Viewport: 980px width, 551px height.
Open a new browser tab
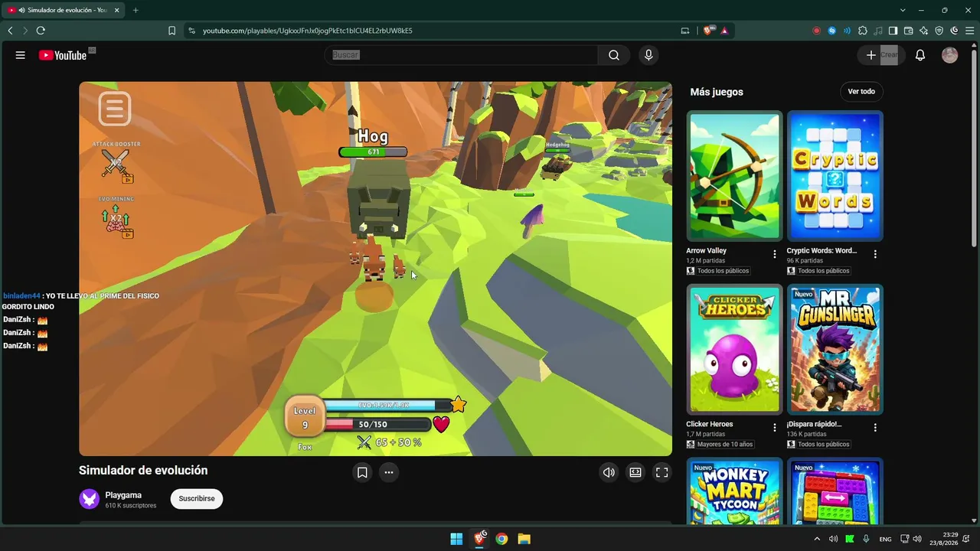click(136, 10)
